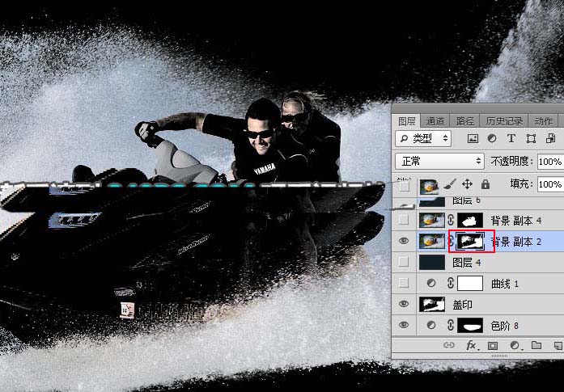Filter layers by text type T icon
This screenshot has height=392, width=564.
pos(511,138)
